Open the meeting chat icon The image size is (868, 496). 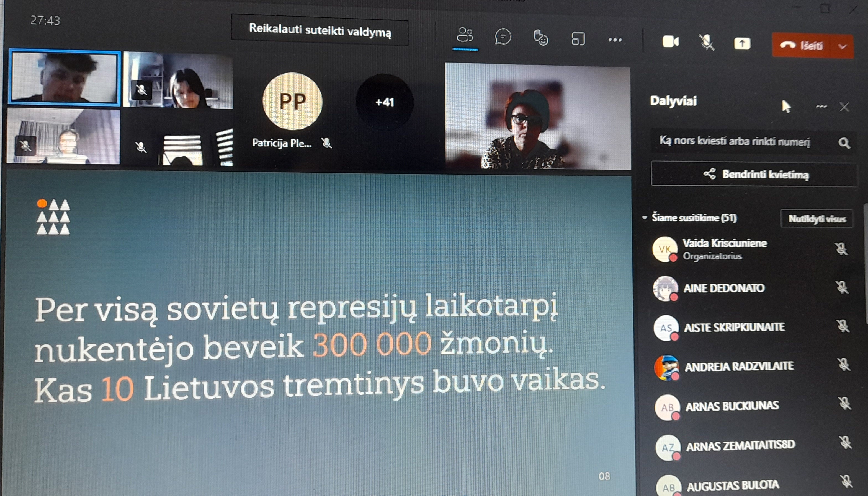pos(503,37)
